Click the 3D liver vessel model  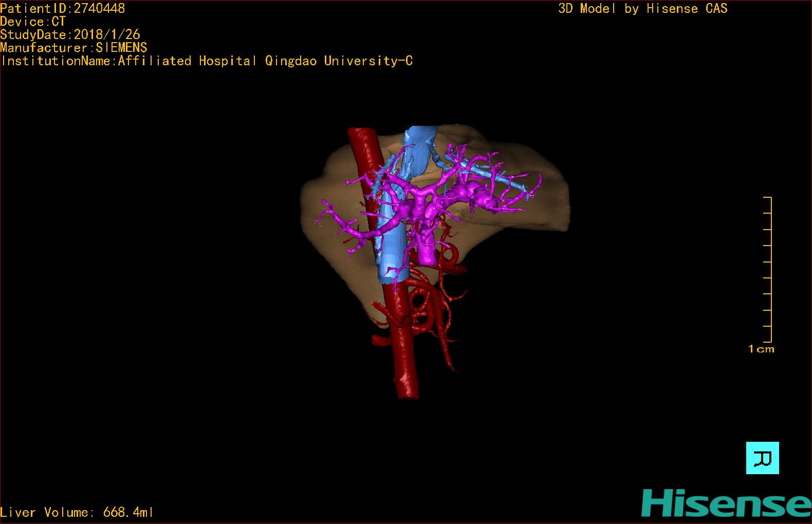click(435, 262)
